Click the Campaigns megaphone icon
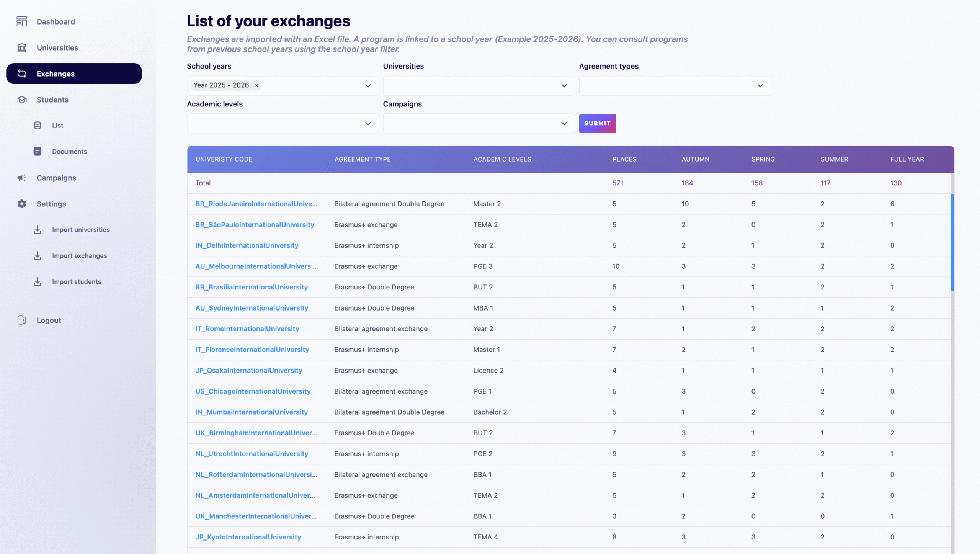Viewport: 980px width, 554px height. point(22,178)
